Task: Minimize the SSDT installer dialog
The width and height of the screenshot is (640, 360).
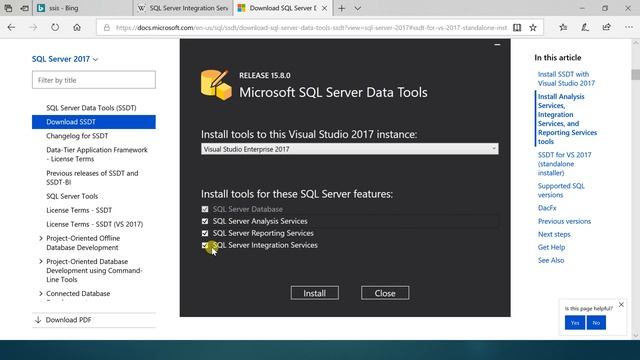Action: (x=497, y=44)
